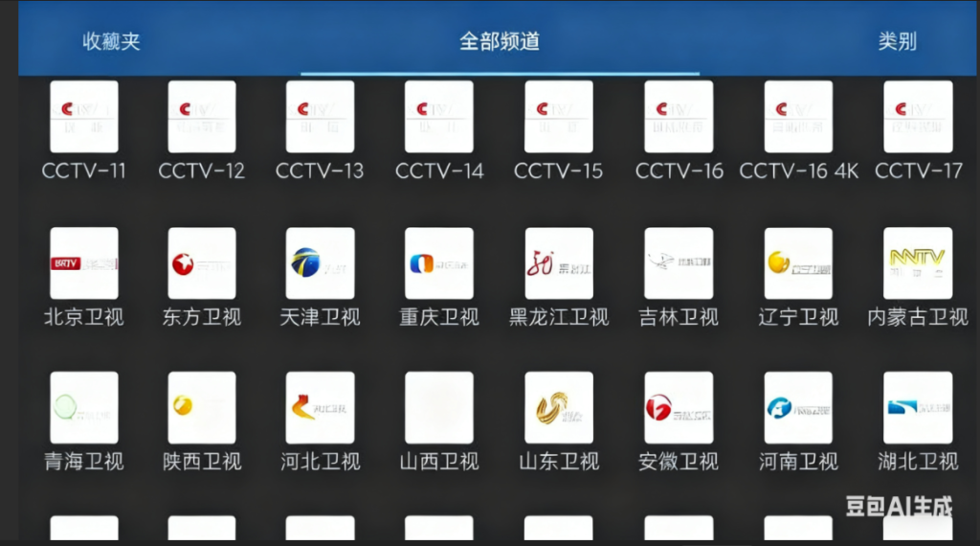Click the 青海卫视 text label
The image size is (980, 546).
84,462
